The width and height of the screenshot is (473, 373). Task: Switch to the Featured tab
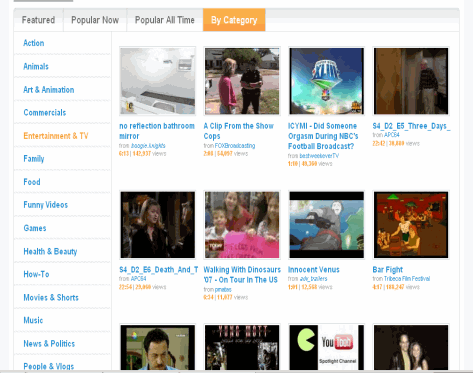[38, 20]
